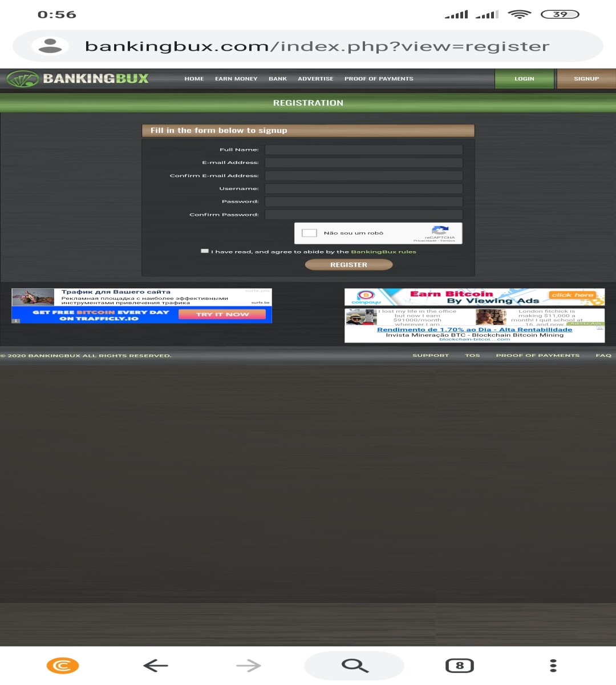The height and width of the screenshot is (685, 616).
Task: Tap the URL address bar text
Action: pos(317,46)
